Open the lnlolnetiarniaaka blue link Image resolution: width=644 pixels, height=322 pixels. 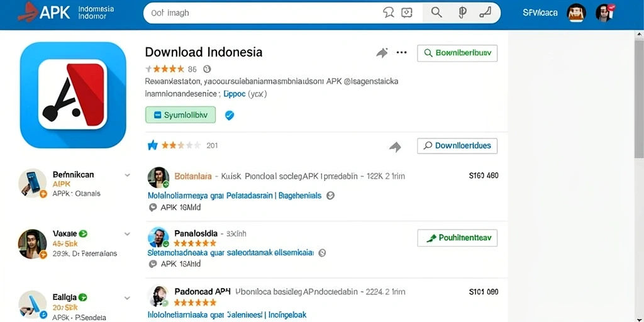tap(226, 315)
